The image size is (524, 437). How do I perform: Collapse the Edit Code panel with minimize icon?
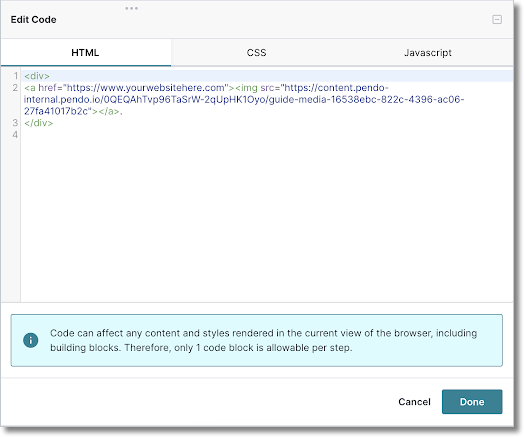pyautogui.click(x=497, y=20)
